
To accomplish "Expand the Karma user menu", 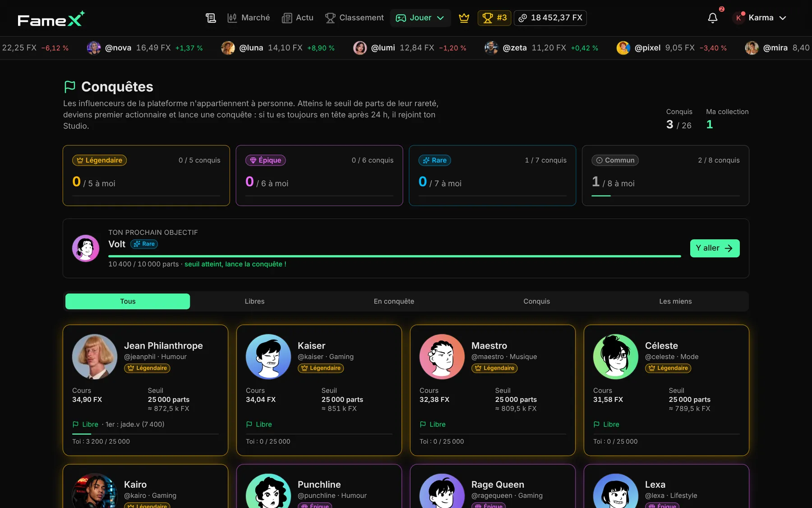I will pyautogui.click(x=761, y=18).
